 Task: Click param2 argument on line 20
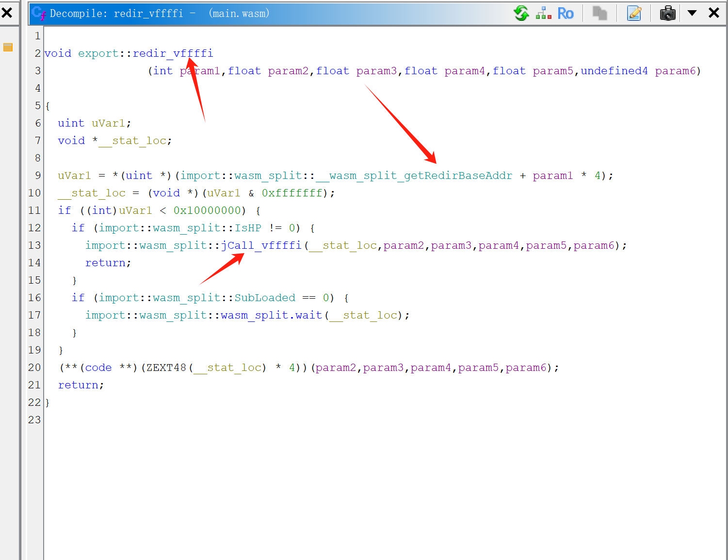[336, 368]
